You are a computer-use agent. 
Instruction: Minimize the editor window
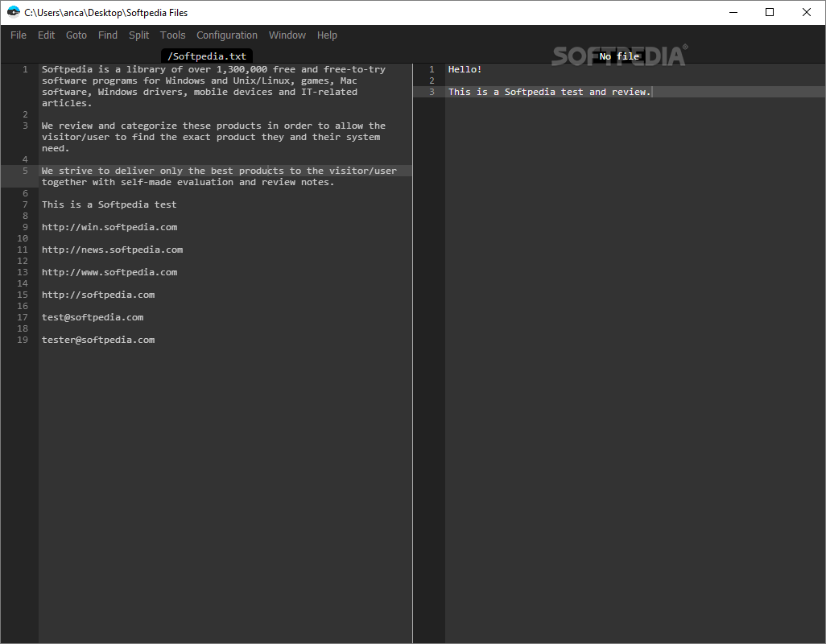[733, 12]
